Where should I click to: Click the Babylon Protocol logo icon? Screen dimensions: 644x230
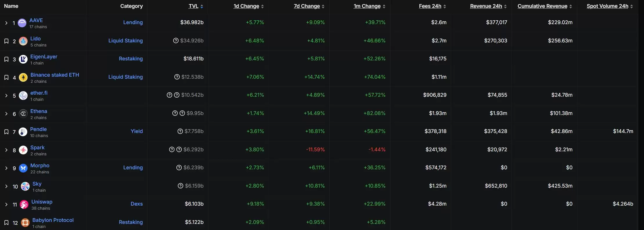(x=25, y=223)
